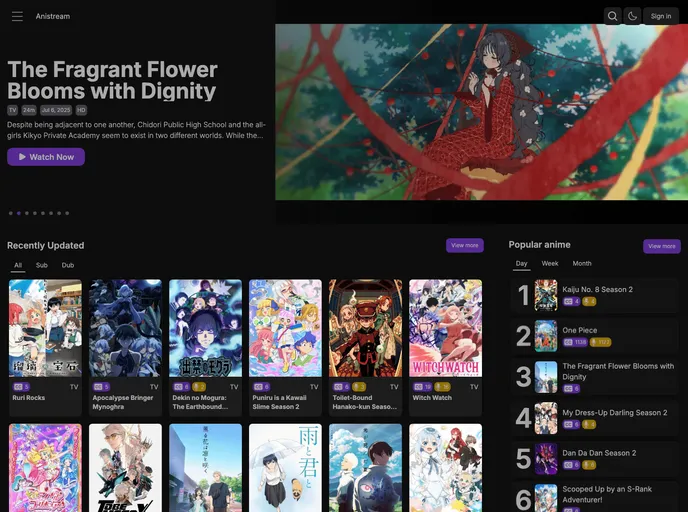Click Dan Da Dan small thumbnail

[x=546, y=459]
